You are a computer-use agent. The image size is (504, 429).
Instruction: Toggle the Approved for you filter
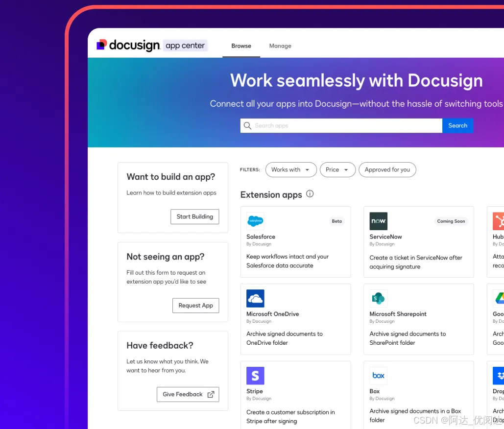coord(387,169)
